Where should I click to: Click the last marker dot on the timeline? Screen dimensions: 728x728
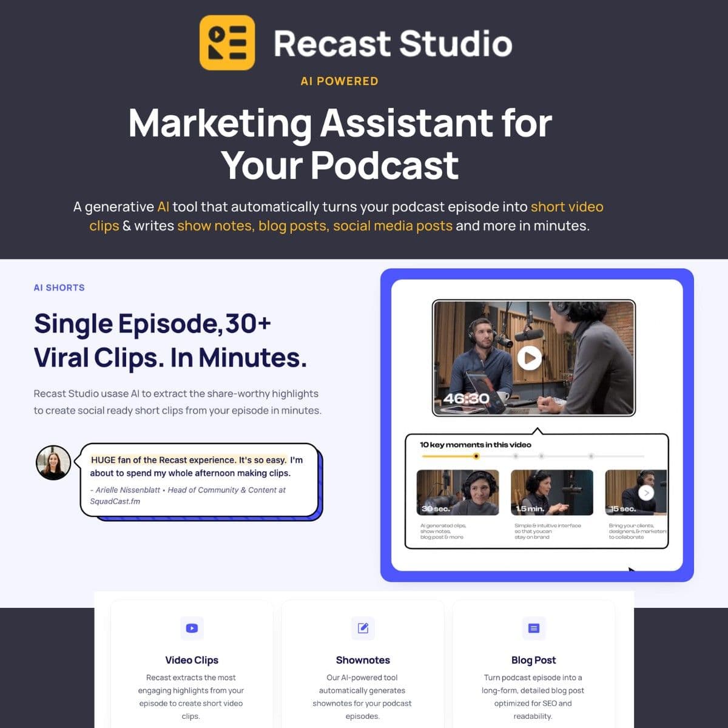[x=592, y=456]
